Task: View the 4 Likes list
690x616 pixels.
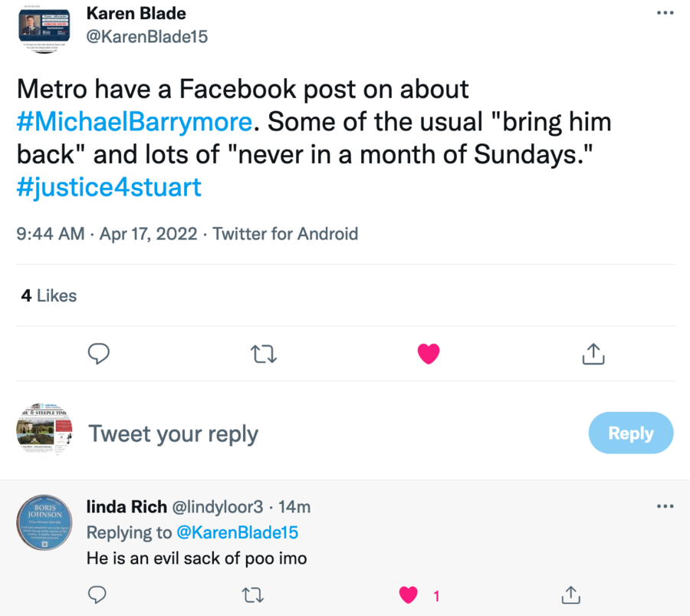Action: pyautogui.click(x=49, y=295)
